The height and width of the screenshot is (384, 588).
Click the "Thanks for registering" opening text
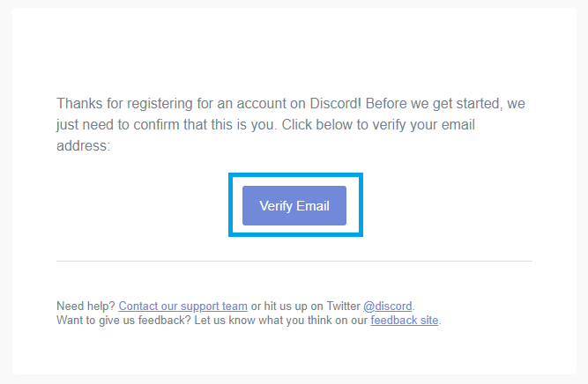click(124, 103)
